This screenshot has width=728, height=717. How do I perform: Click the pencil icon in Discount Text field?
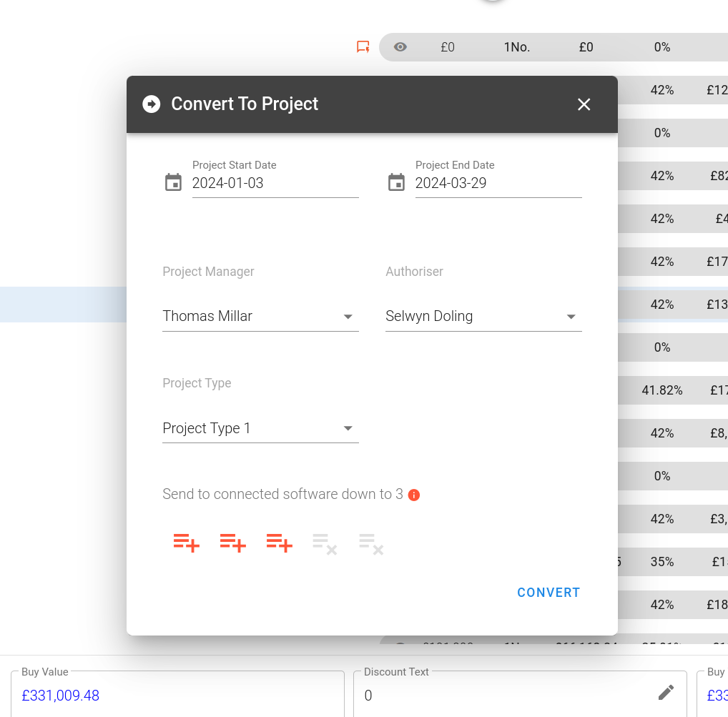pos(666,693)
